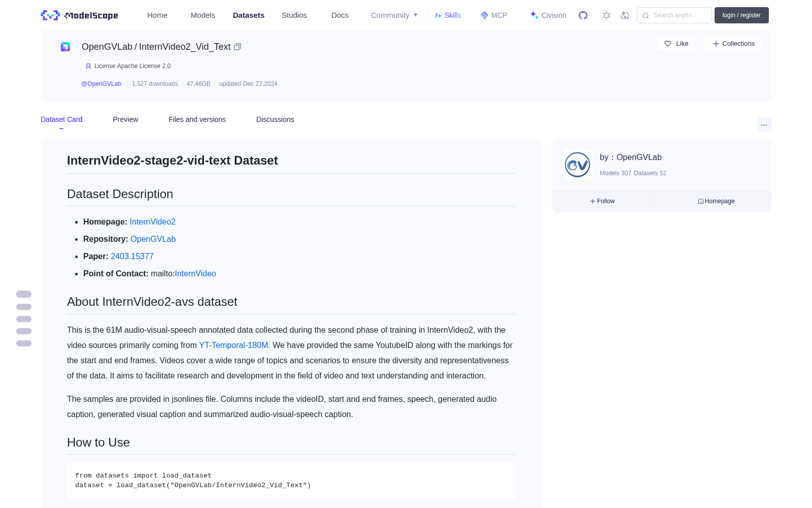Open the InternVideo2 homepage link
Image resolution: width=812 pixels, height=508 pixels.
(153, 222)
